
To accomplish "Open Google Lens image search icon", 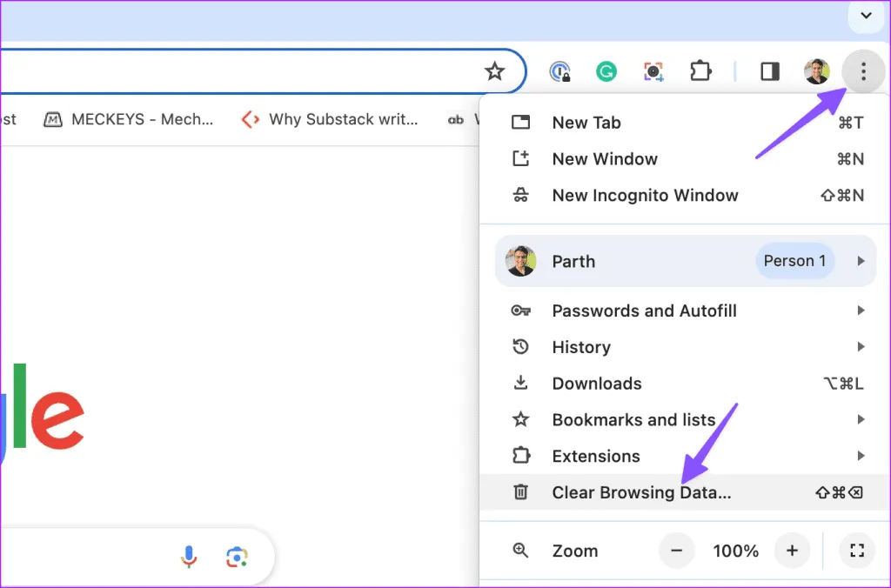I will [x=236, y=556].
